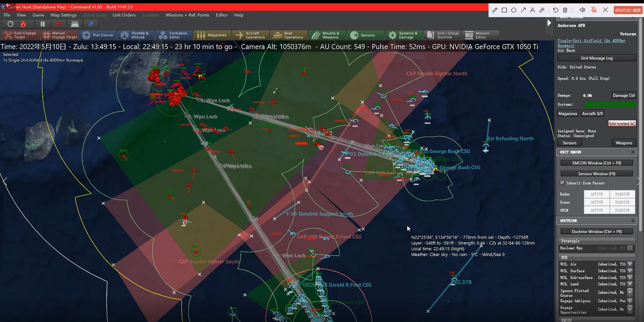Toggle the muted microphone
This screenshot has width=644, height=322.
(594, 10)
